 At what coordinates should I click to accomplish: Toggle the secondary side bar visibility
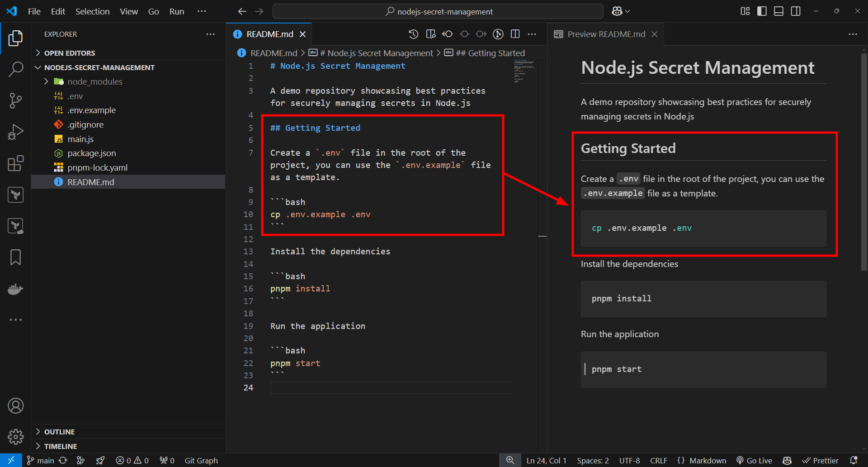(x=796, y=11)
